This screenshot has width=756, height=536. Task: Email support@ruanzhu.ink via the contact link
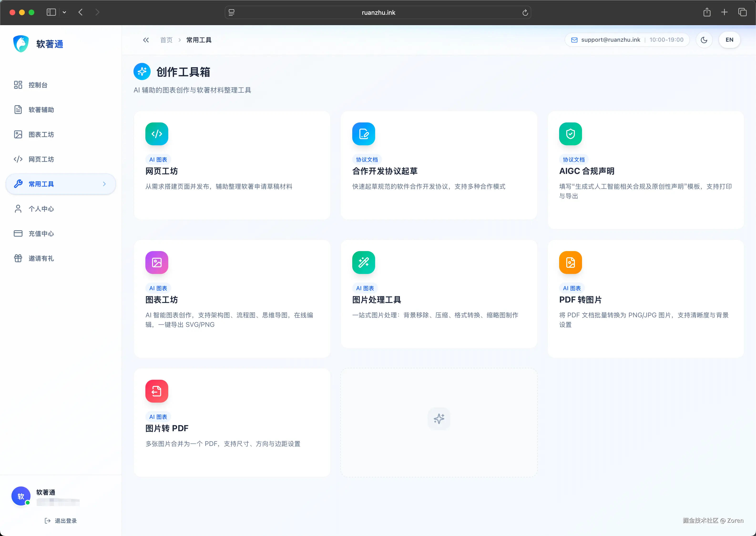[x=610, y=40]
